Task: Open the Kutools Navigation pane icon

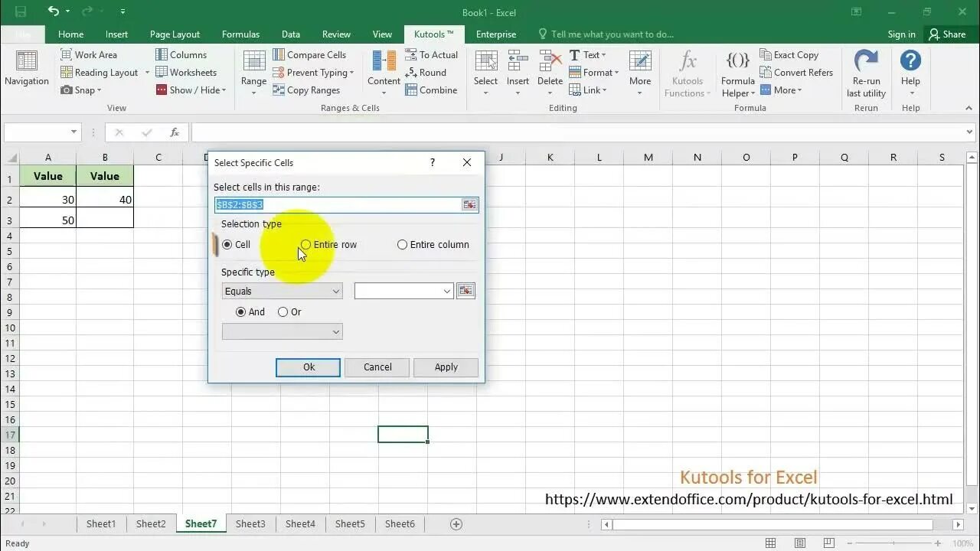Action: tap(27, 69)
